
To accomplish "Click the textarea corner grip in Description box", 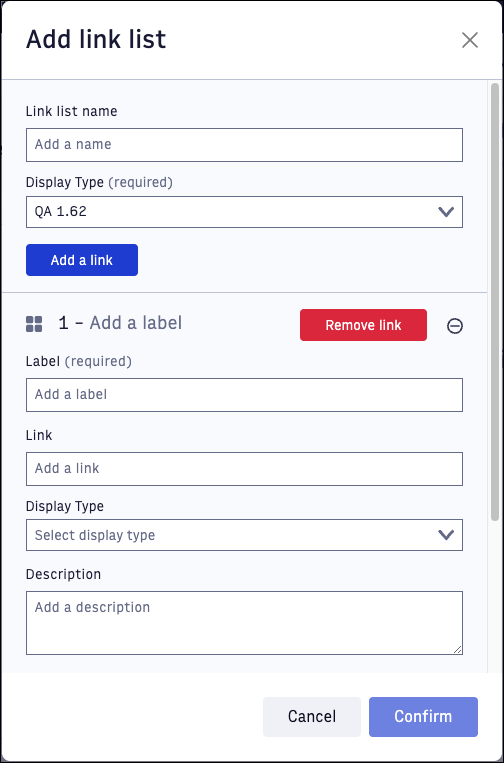I will 457,650.
